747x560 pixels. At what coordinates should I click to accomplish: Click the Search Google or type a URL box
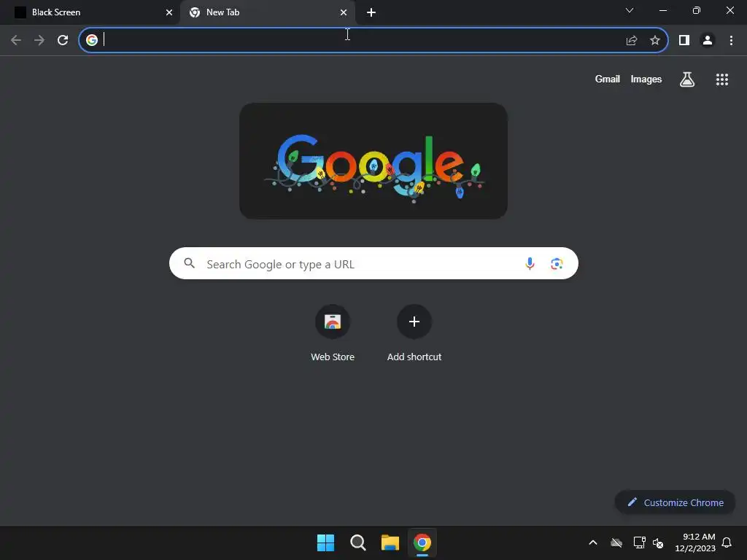[x=373, y=263]
